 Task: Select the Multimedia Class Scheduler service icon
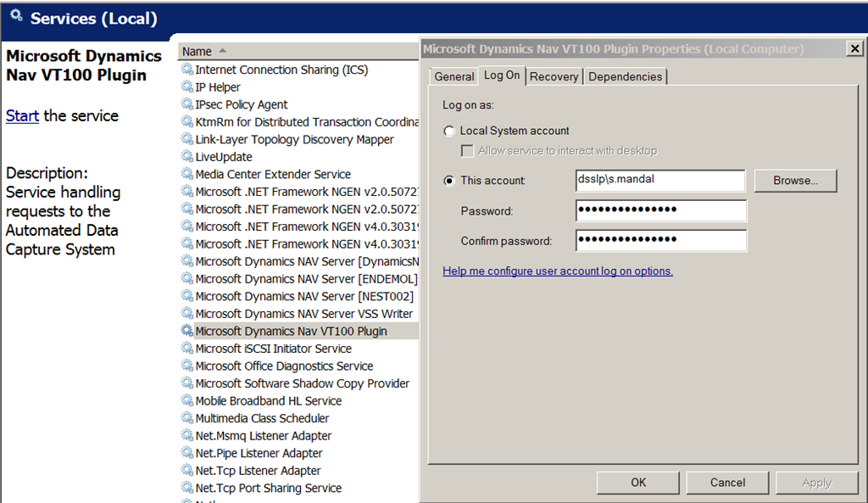click(x=187, y=418)
